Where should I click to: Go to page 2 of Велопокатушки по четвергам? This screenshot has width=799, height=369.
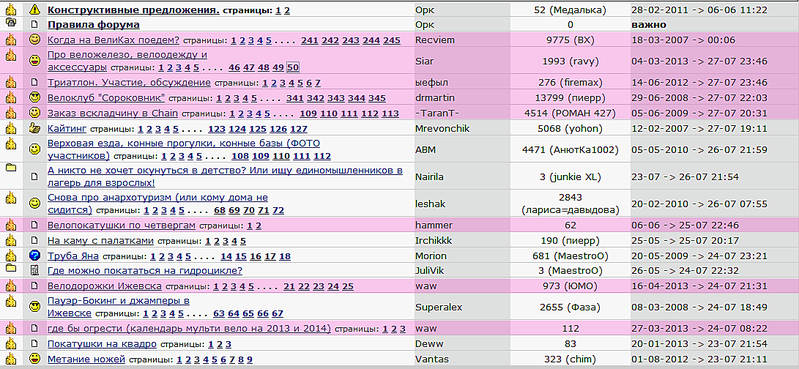click(x=258, y=225)
